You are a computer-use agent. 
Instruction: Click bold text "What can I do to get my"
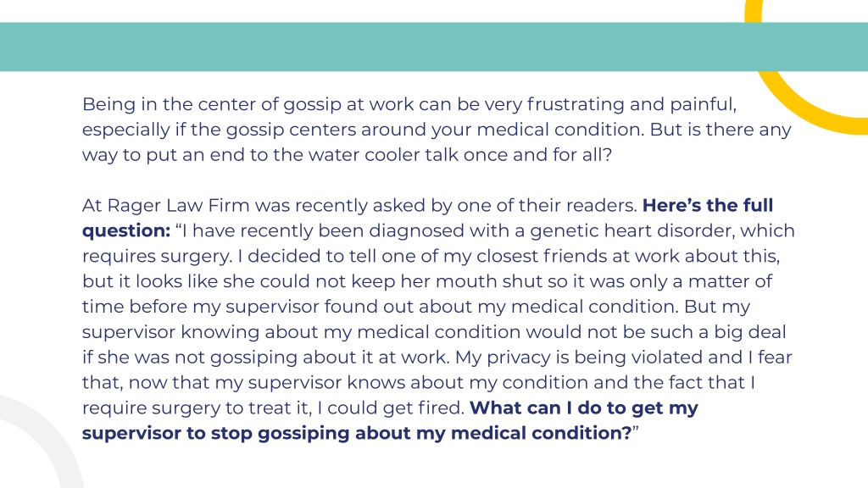(584, 408)
